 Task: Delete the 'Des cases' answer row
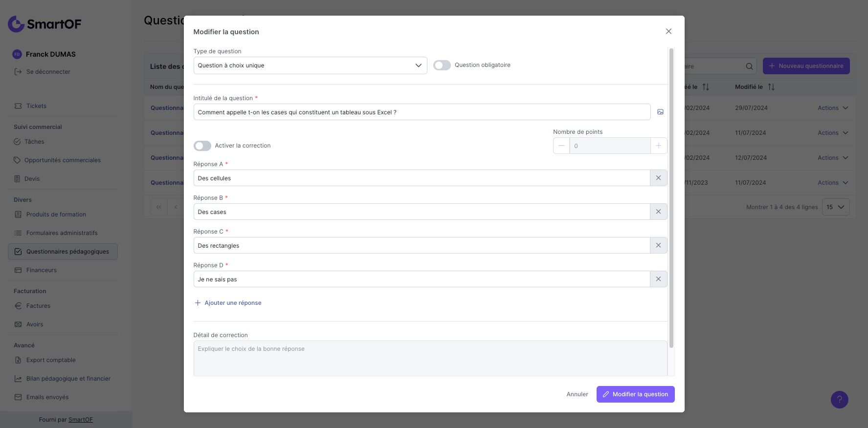(658, 212)
